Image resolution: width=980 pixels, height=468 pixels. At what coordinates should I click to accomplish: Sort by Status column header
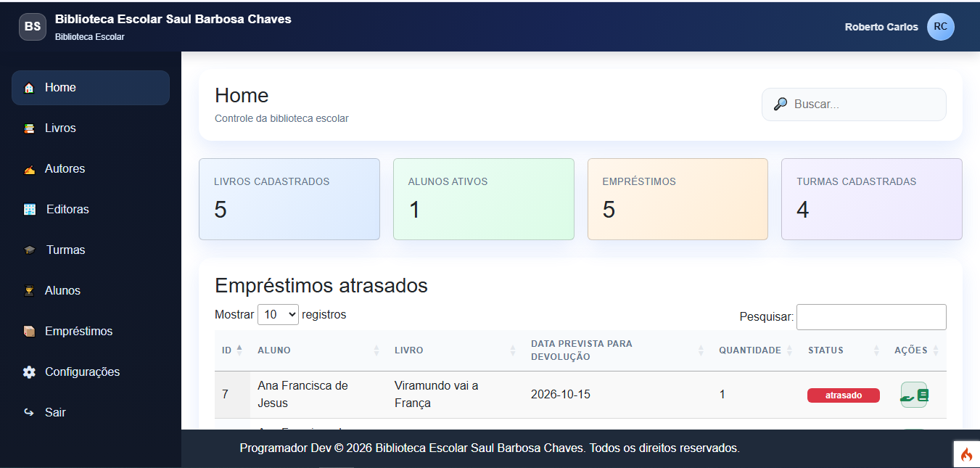(x=844, y=350)
